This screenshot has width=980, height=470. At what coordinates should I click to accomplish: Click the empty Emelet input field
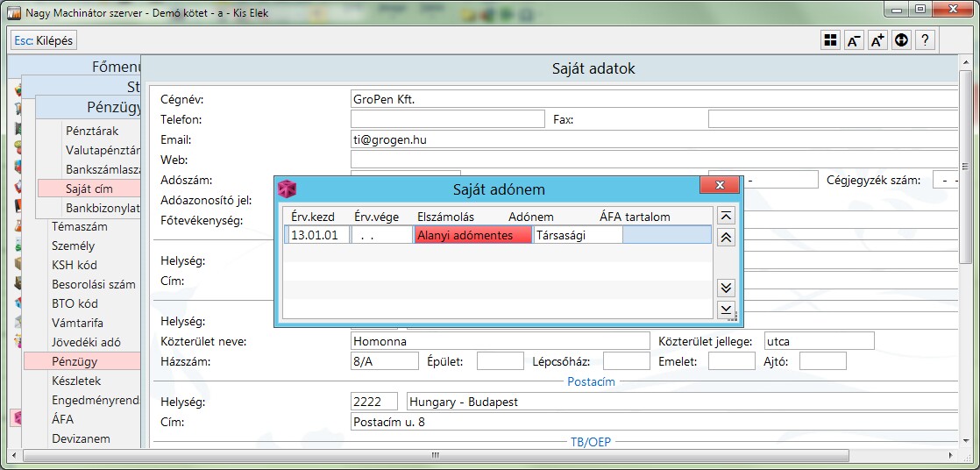point(731,361)
